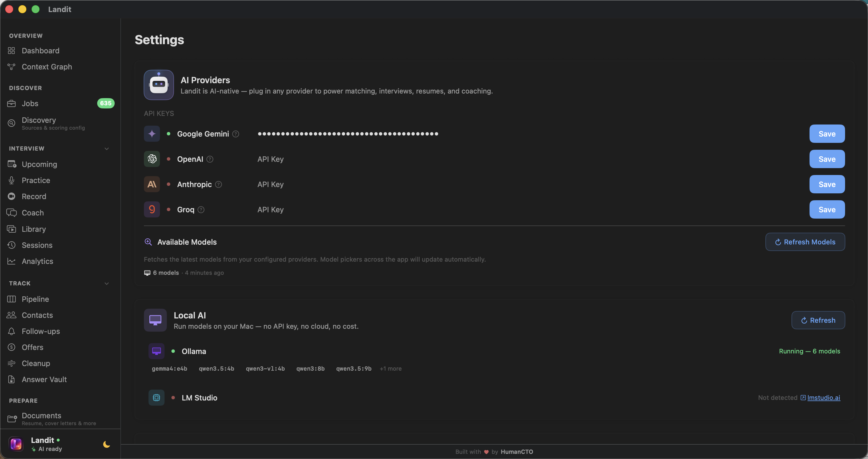Viewport: 868px width, 459px height.
Task: Click the AI Providers robot icon
Action: [x=159, y=85]
